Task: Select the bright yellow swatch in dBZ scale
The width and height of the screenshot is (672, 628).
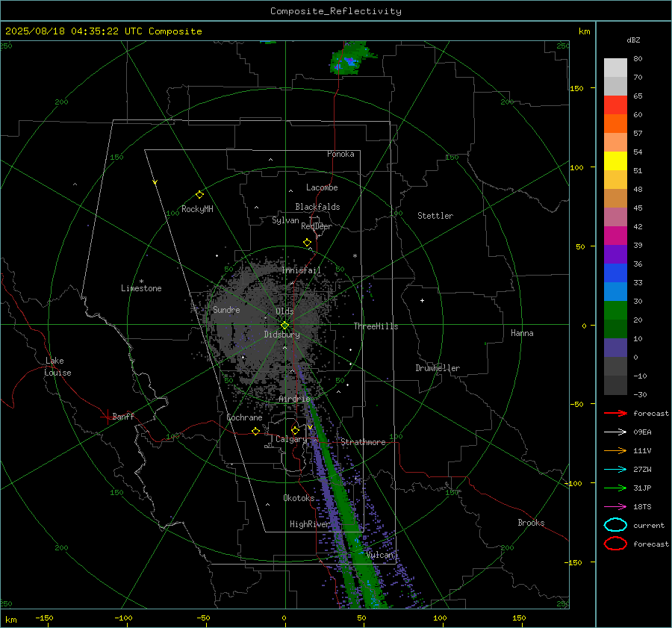Action: tap(615, 161)
